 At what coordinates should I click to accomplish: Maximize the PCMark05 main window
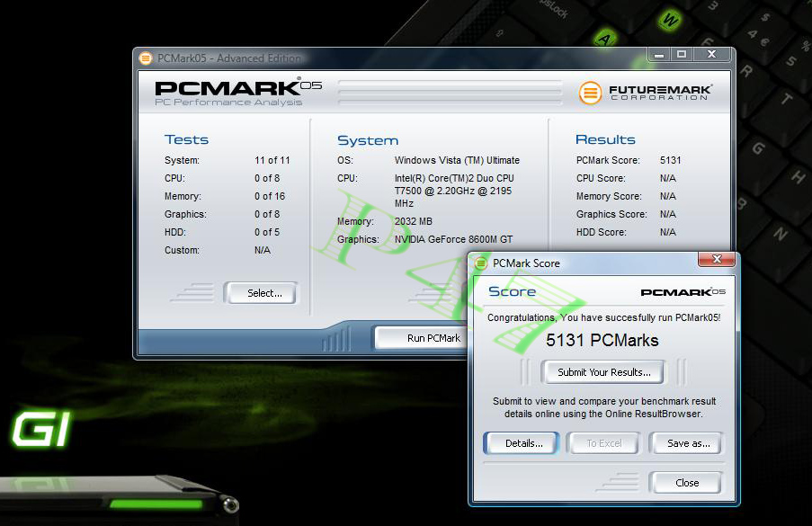pyautogui.click(x=682, y=54)
